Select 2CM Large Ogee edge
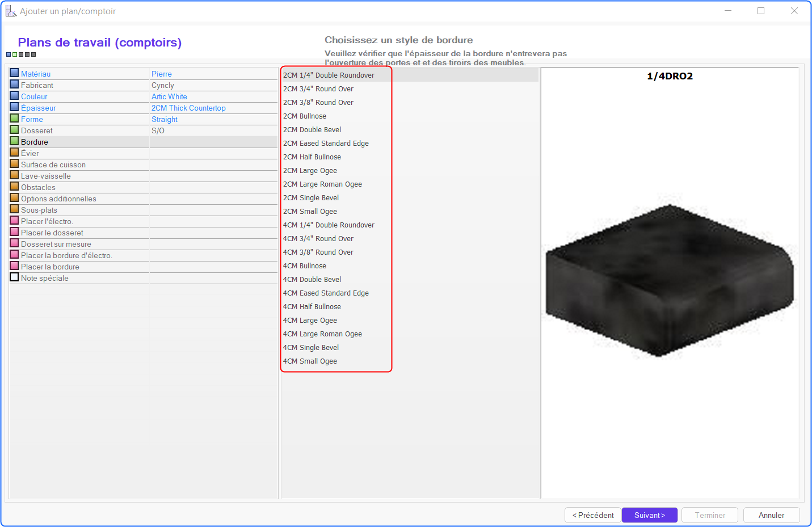Viewport: 812px width, 527px height. [310, 170]
